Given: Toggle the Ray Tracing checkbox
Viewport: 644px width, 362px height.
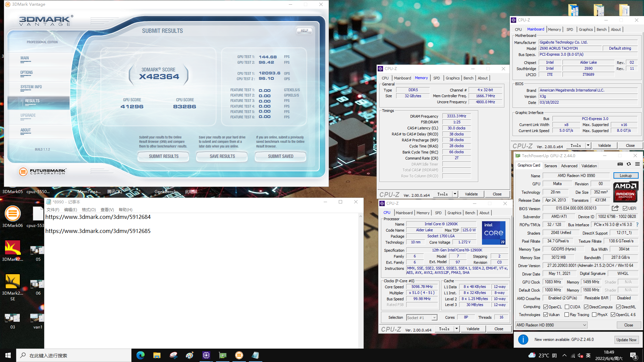Looking at the screenshot, I should pyautogui.click(x=567, y=315).
